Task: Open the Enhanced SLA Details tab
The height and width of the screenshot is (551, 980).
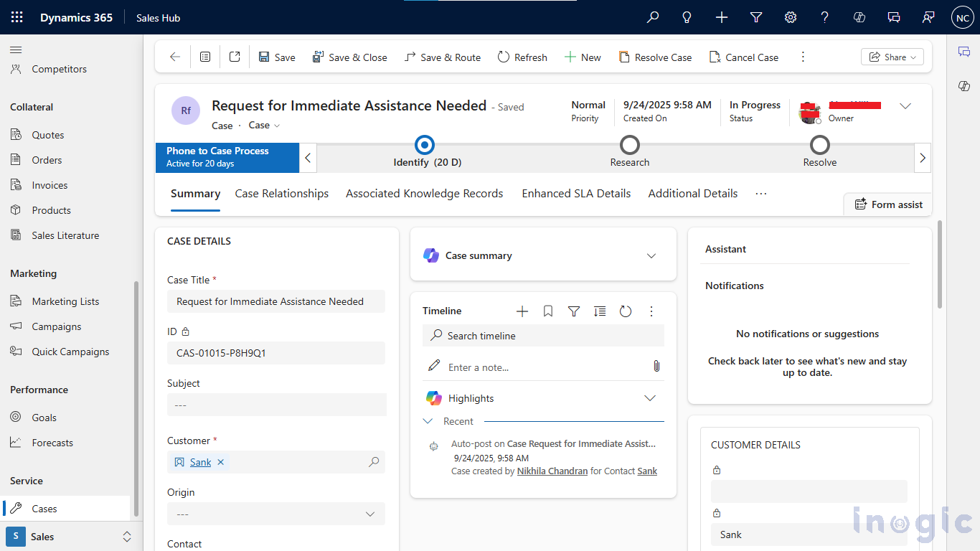Action: pos(576,194)
